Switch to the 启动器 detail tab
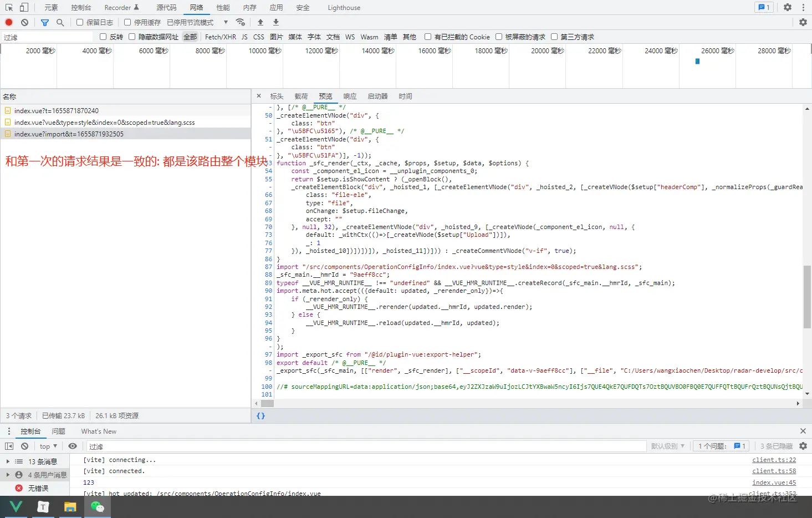 [377, 96]
